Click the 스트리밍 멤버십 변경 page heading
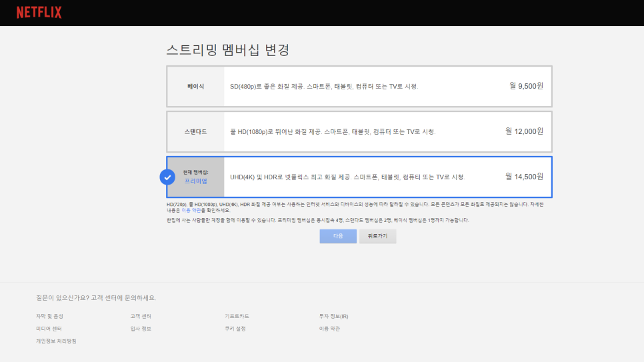644x362 pixels. click(228, 50)
